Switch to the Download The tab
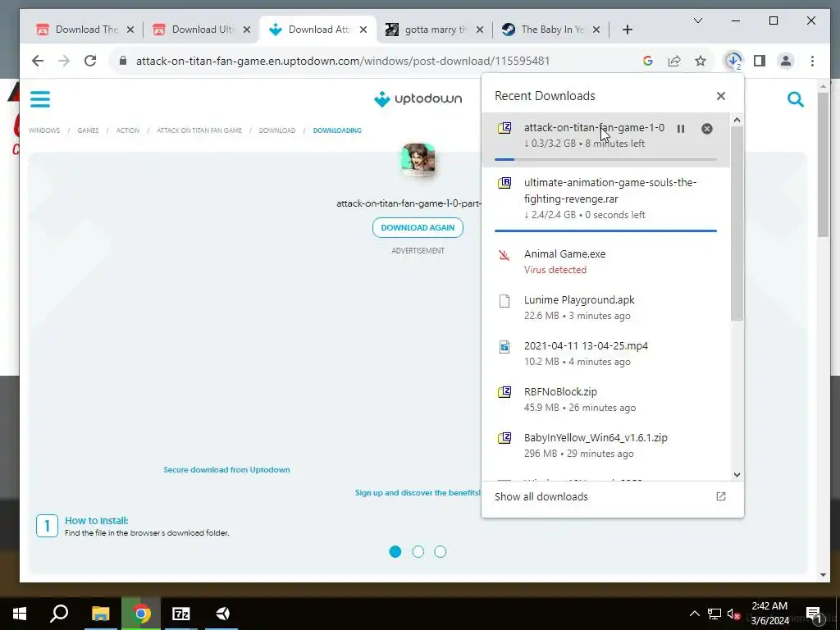This screenshot has width=840, height=630. [85, 30]
